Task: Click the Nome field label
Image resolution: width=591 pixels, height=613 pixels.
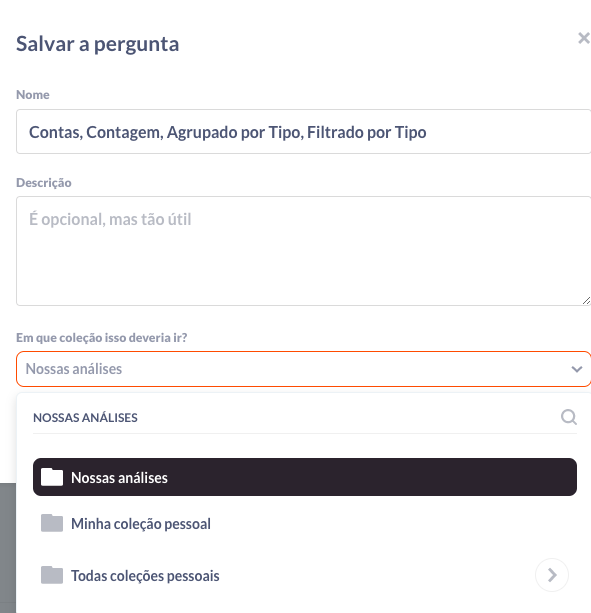Action: pyautogui.click(x=33, y=95)
